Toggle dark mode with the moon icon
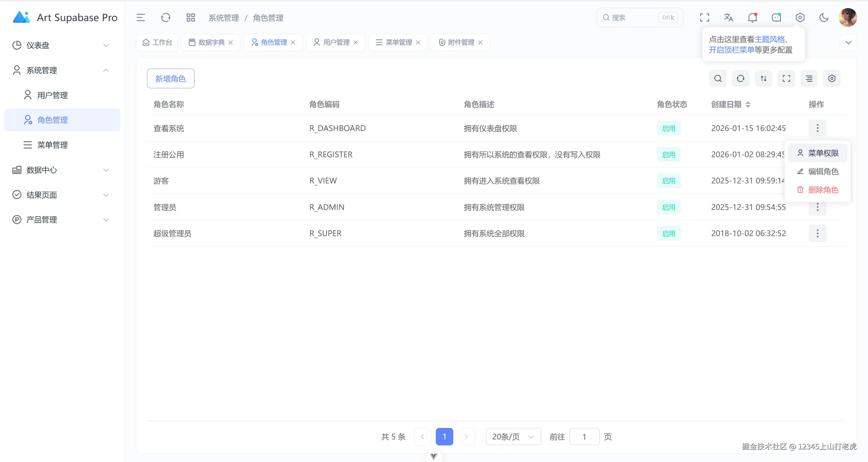868x462 pixels. coord(824,17)
